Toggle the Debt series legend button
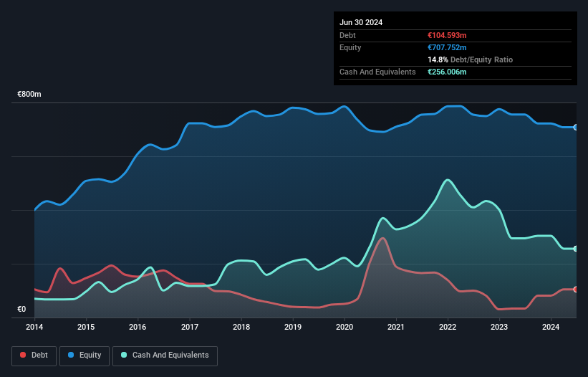This screenshot has width=588, height=377. 34,355
